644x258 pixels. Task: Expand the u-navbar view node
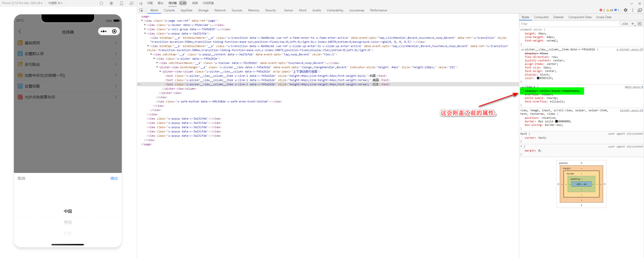[145, 25]
